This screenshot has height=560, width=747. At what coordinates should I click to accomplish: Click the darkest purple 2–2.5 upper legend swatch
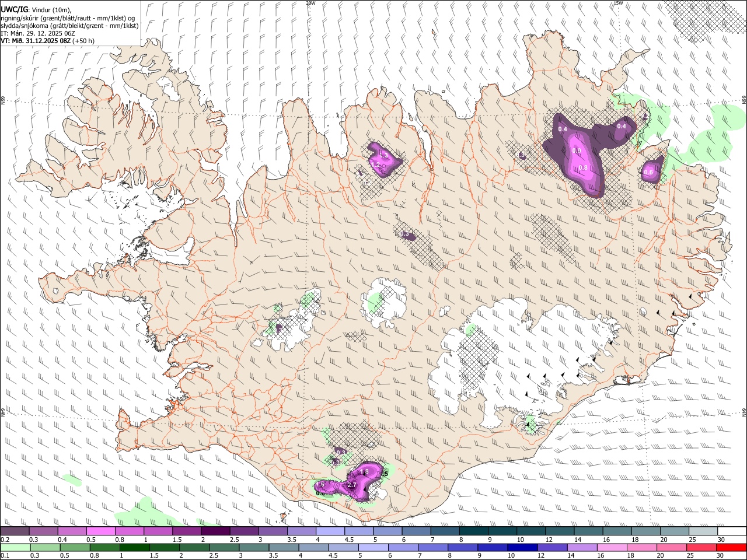click(215, 531)
